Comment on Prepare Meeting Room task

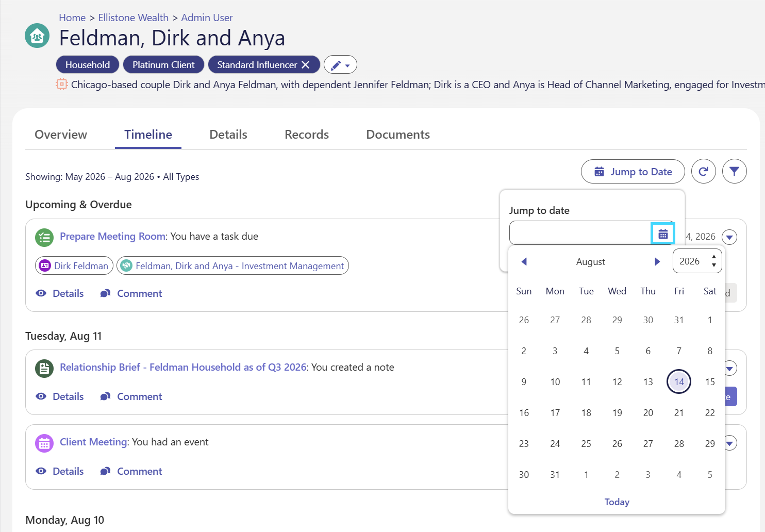[131, 294]
